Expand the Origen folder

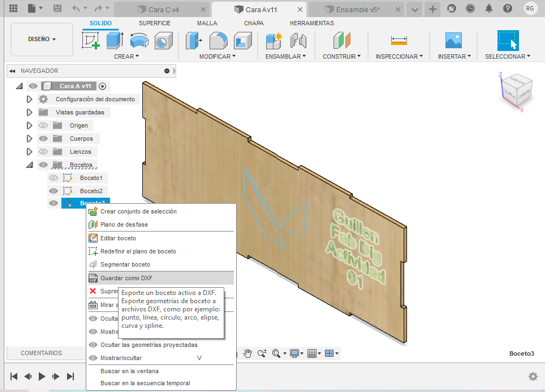coord(29,125)
